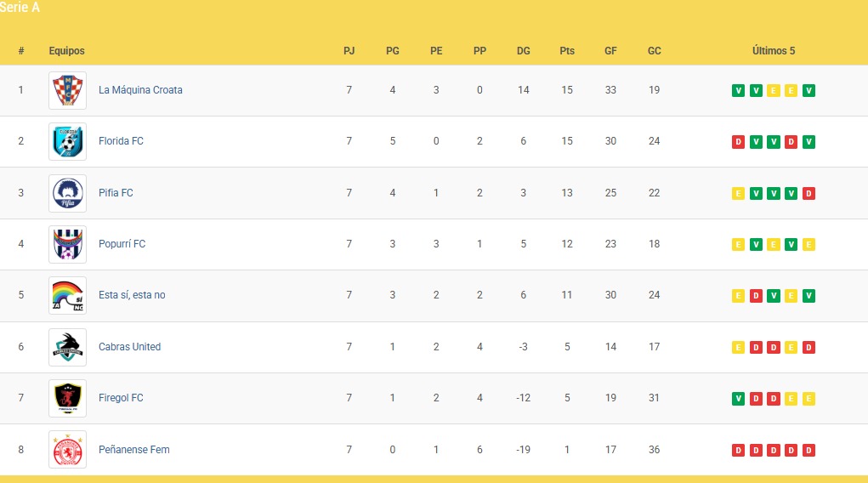Click the Equipos column header
Viewport: 868px width, 483px height.
pyautogui.click(x=66, y=51)
